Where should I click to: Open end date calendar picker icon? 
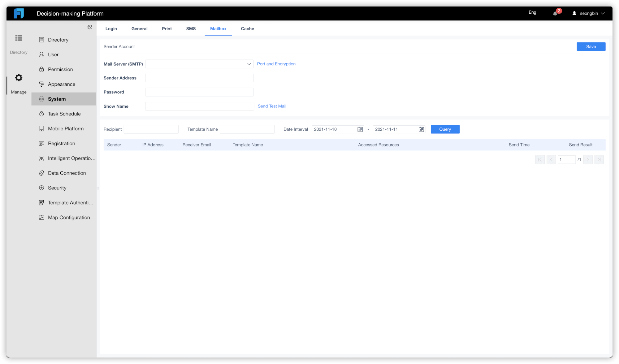[421, 129]
